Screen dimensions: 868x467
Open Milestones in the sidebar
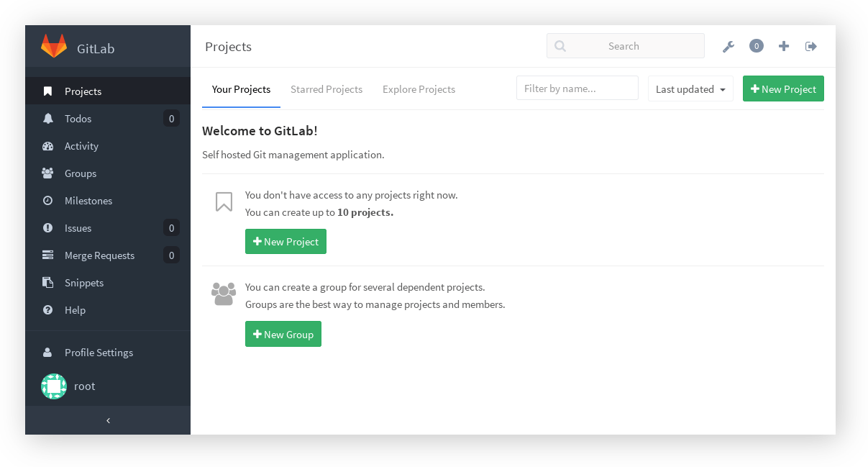click(x=88, y=201)
